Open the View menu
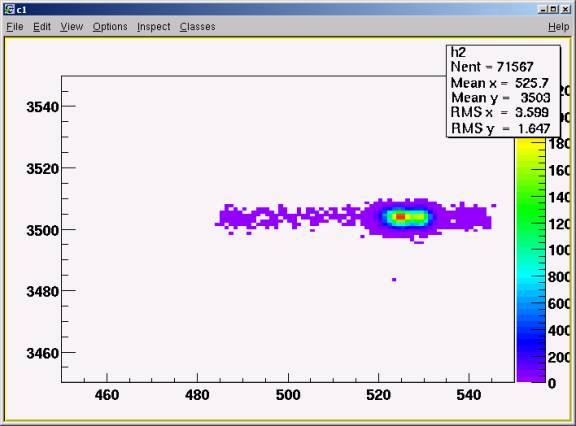The image size is (576, 426). pyautogui.click(x=72, y=27)
